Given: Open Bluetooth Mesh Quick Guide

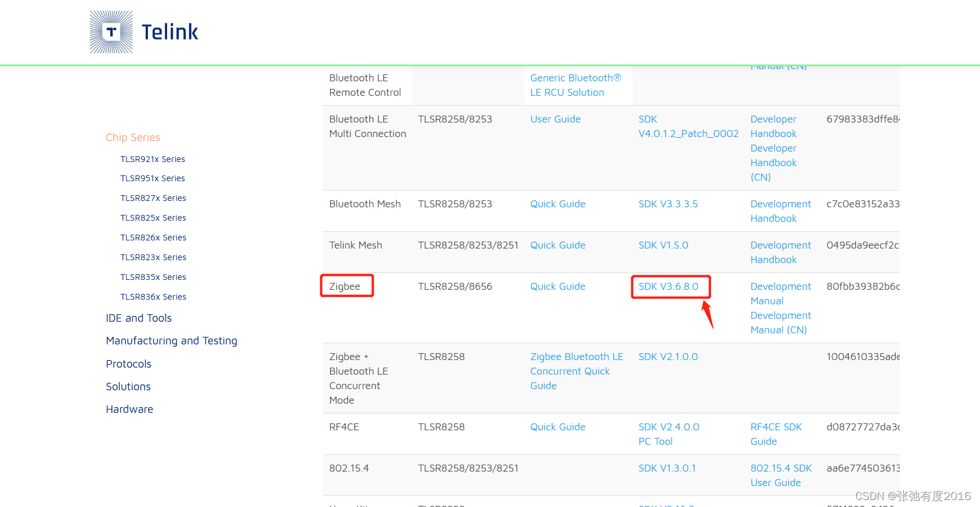Looking at the screenshot, I should [x=558, y=204].
